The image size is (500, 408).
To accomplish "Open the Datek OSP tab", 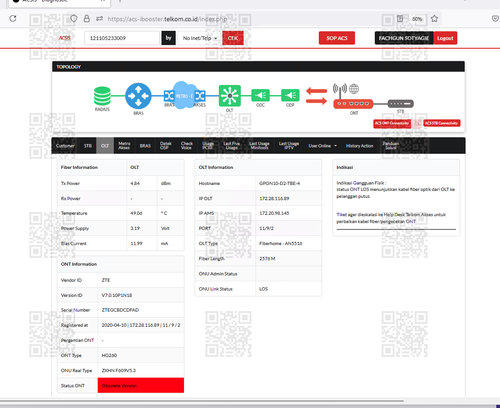I will [165, 146].
